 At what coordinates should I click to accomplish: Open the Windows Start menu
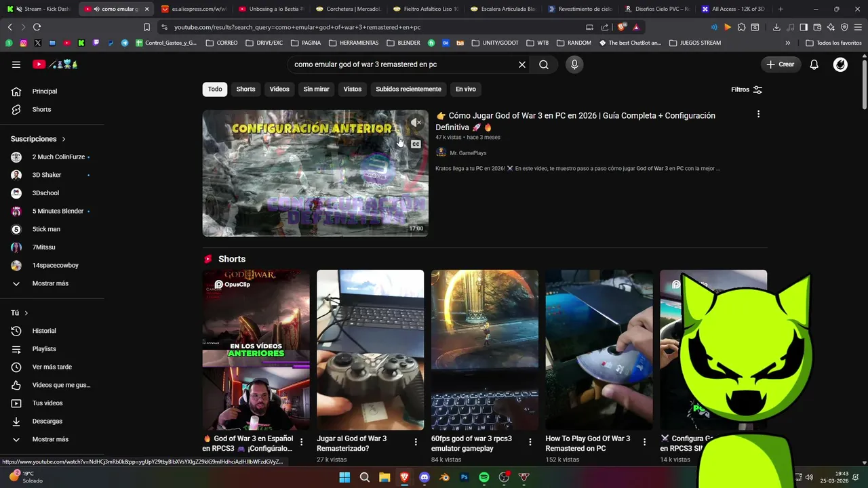[x=344, y=477]
